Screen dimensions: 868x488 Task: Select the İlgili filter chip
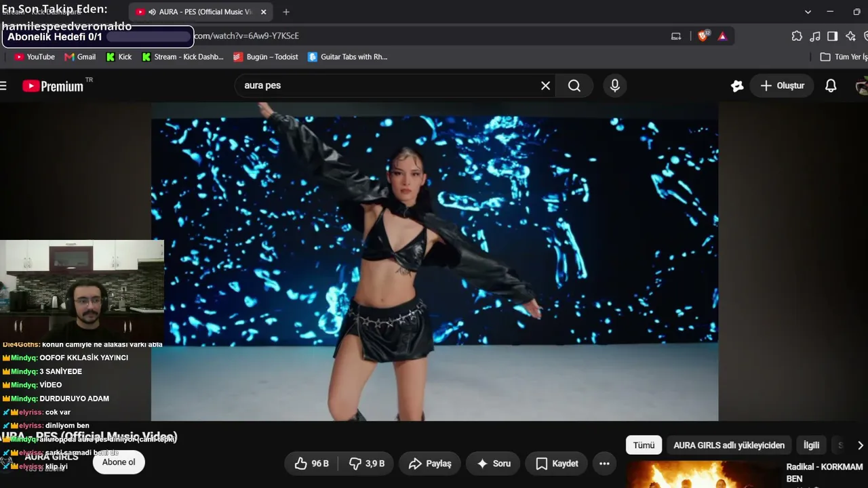(811, 445)
